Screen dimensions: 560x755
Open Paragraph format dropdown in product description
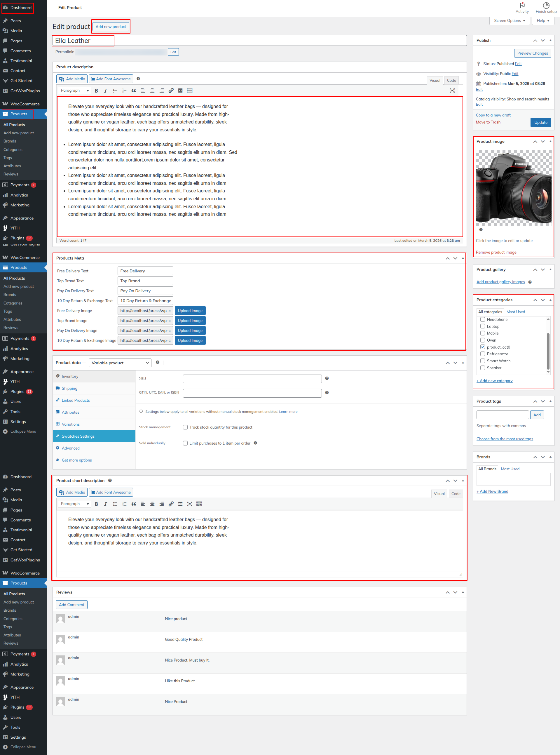[75, 91]
